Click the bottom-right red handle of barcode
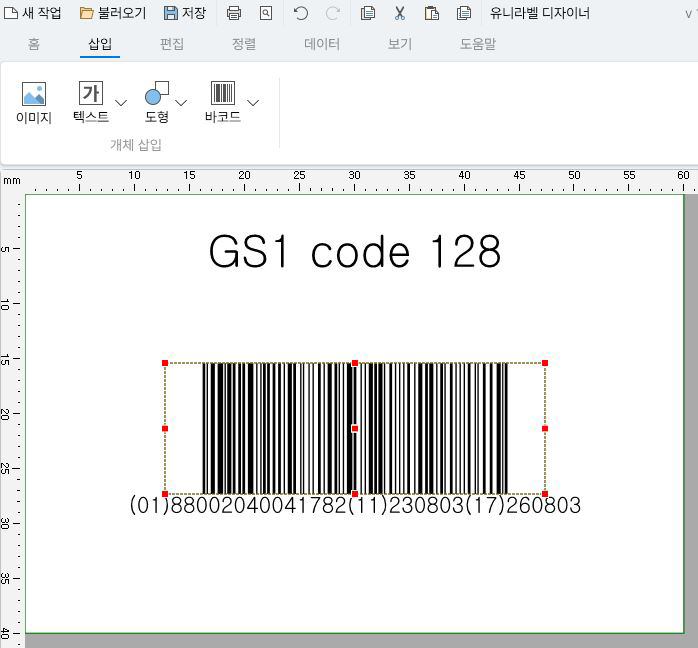 coord(545,494)
